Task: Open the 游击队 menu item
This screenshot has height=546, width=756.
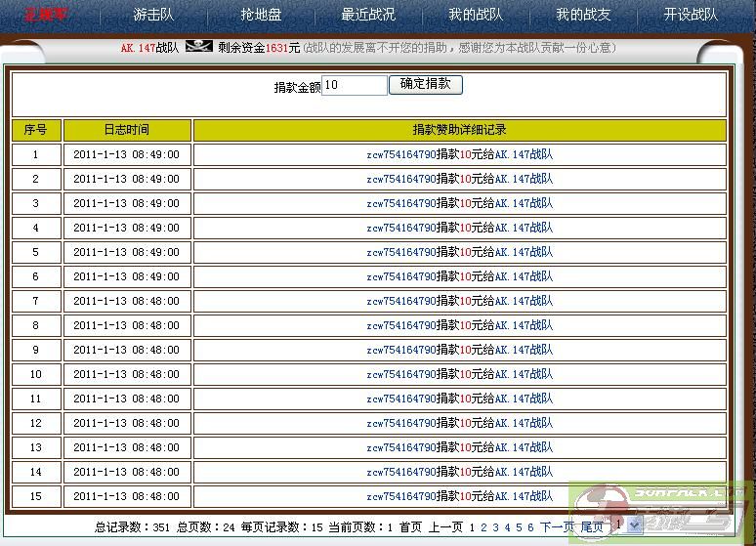Action: point(153,15)
